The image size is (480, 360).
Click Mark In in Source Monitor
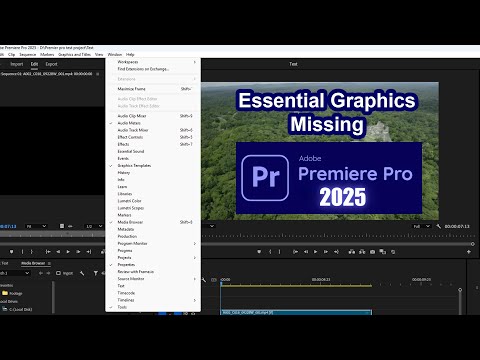coord(22,252)
